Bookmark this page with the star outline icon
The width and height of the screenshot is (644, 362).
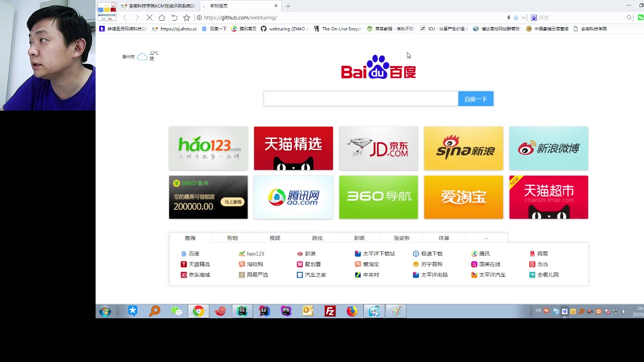click(187, 18)
